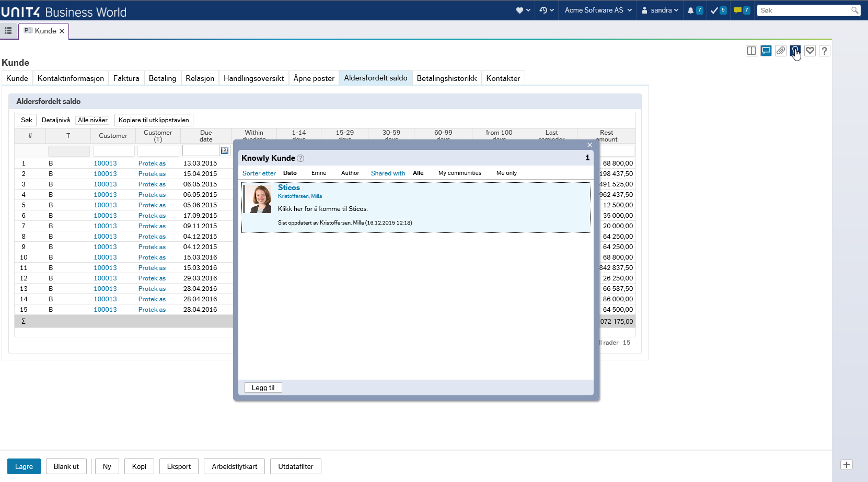
Task: Click the Ny button
Action: coord(107,466)
